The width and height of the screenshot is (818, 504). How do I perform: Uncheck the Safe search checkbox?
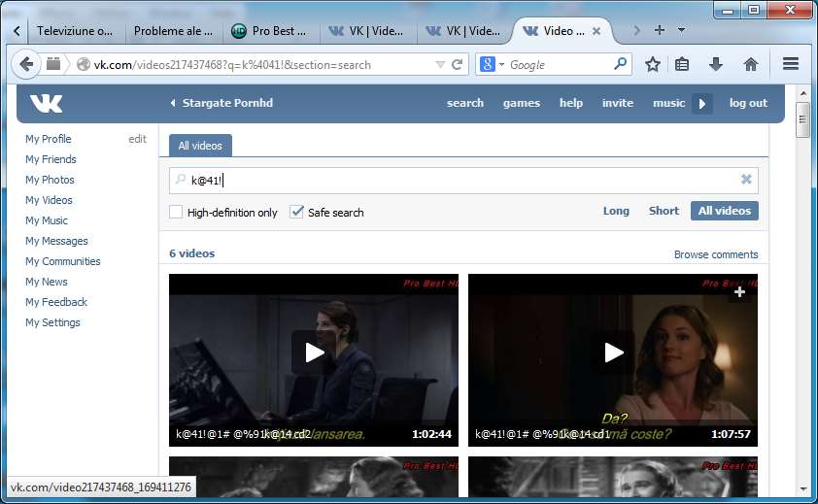[x=297, y=212]
